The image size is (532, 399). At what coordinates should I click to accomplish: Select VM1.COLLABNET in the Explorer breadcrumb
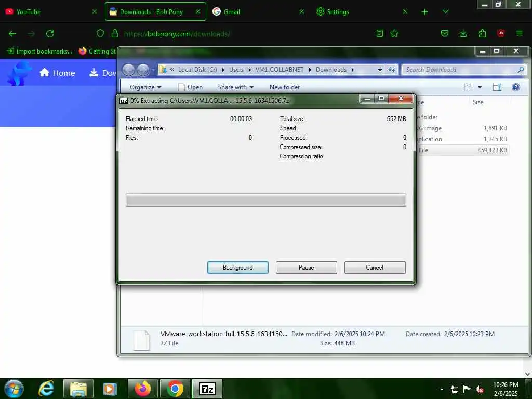click(280, 70)
